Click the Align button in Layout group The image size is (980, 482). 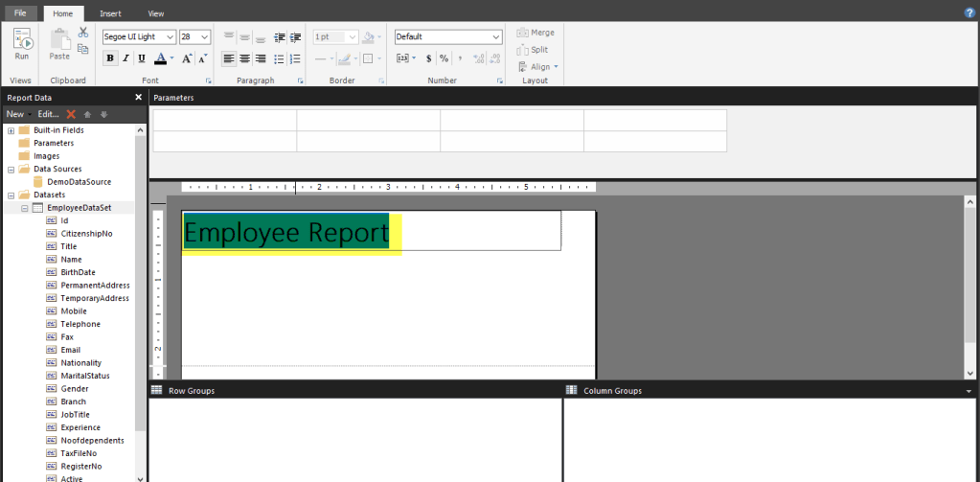[539, 67]
